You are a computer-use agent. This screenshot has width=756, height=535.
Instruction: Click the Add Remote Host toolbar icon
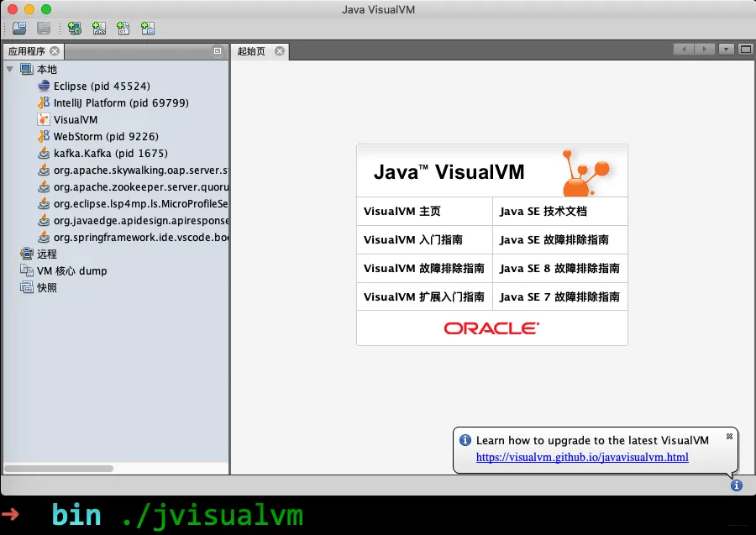75,29
